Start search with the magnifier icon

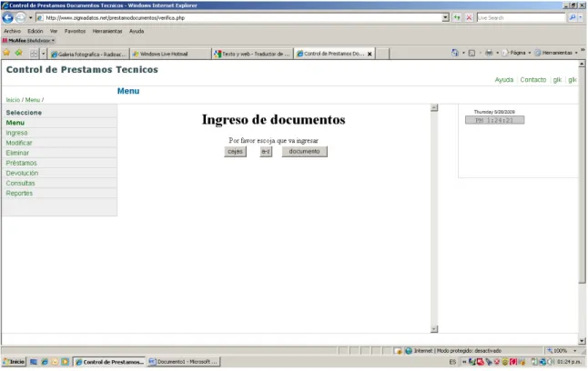click(573, 17)
